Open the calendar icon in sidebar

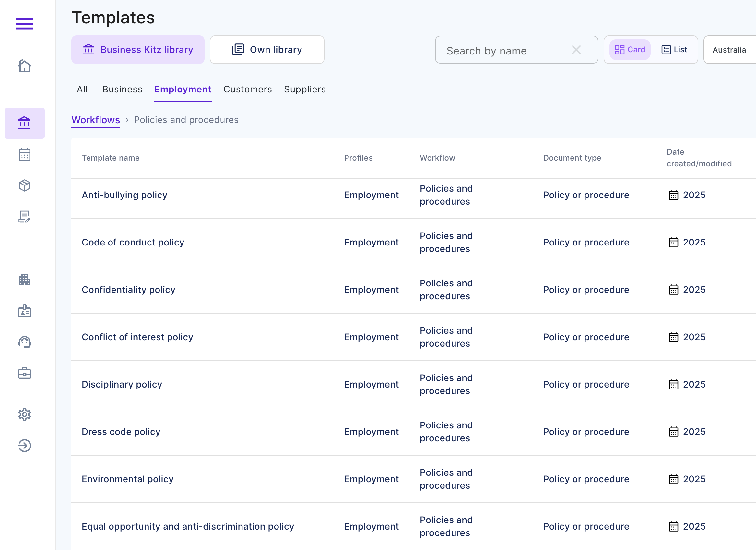coord(24,154)
